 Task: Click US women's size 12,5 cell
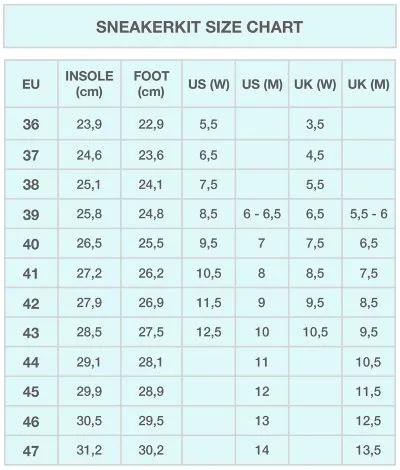point(209,332)
